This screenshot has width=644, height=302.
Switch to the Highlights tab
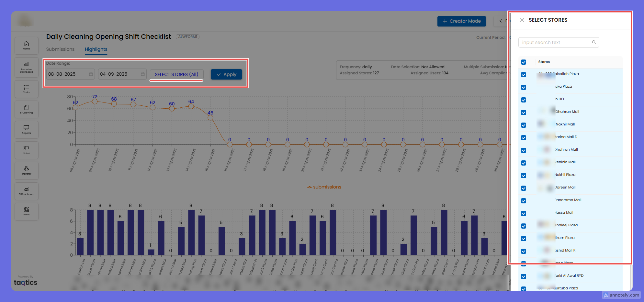(x=96, y=49)
